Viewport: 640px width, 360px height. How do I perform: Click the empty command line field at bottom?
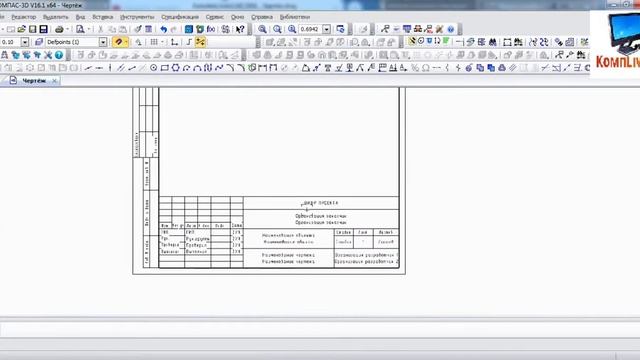(320, 329)
